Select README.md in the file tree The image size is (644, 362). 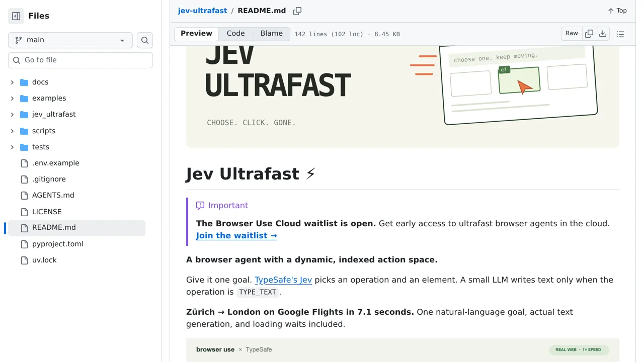(76, 228)
